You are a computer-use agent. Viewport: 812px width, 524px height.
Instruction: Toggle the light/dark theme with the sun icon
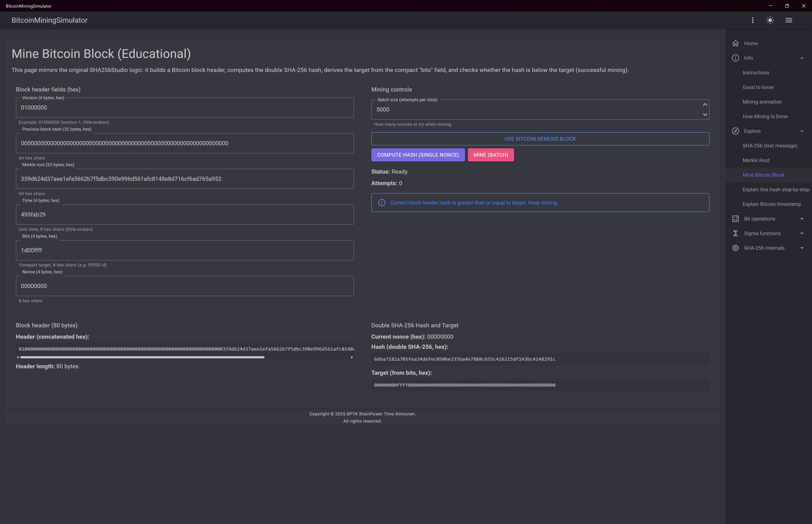[x=770, y=20]
